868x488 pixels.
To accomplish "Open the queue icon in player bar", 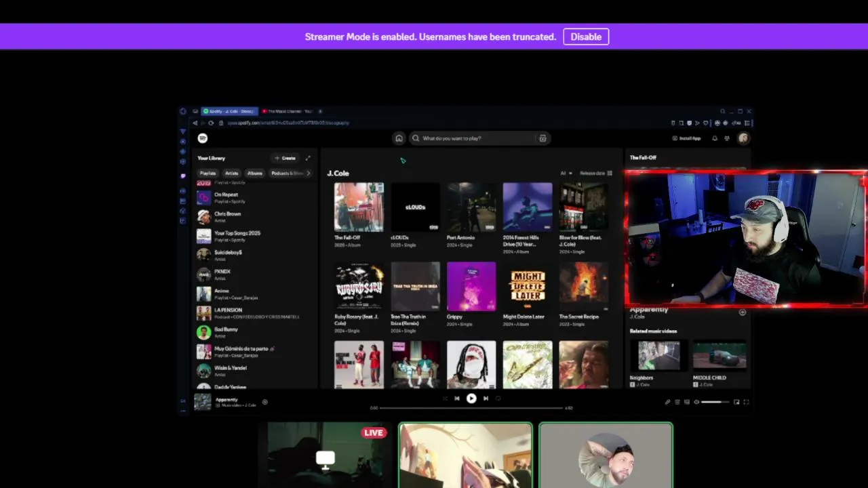I will pyautogui.click(x=677, y=402).
